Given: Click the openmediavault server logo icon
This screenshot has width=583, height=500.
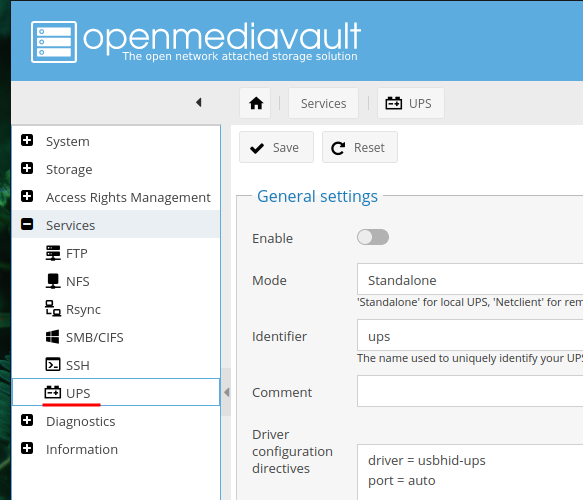Looking at the screenshot, I should (x=54, y=42).
